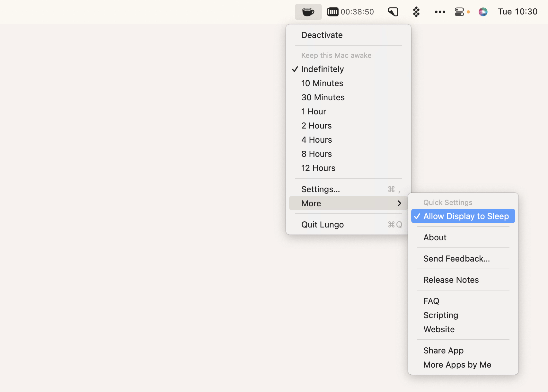Image resolution: width=548 pixels, height=392 pixels.
Task: Open Release Notes from submenu
Action: pyautogui.click(x=463, y=280)
